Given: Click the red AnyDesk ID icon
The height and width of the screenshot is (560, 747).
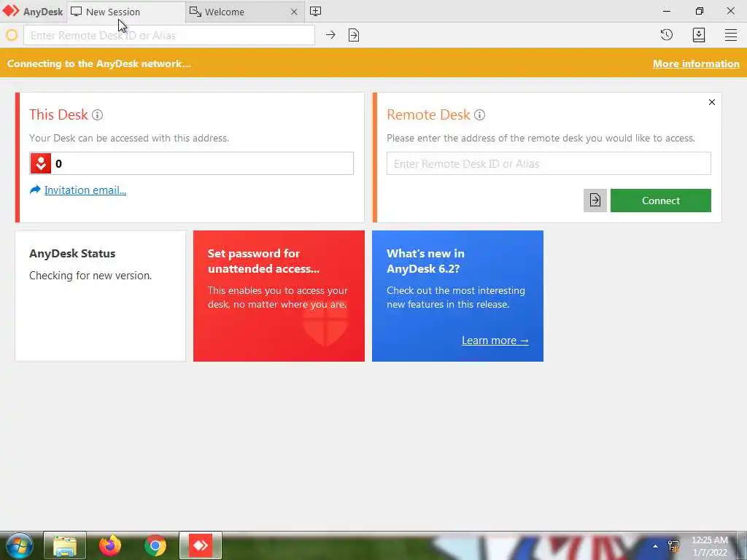Looking at the screenshot, I should (41, 163).
